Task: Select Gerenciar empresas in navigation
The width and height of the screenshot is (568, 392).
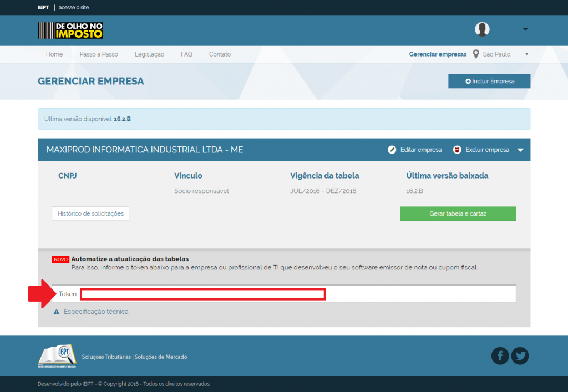Action: point(438,54)
